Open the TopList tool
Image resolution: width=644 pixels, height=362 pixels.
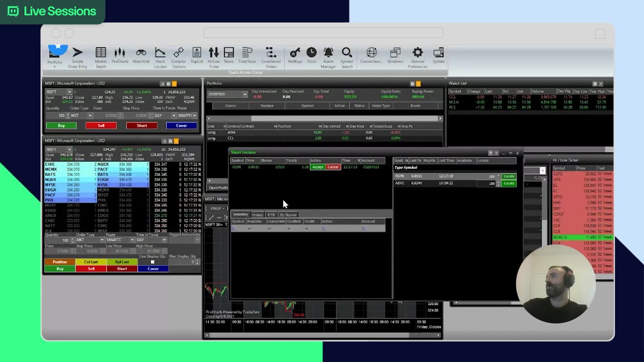tap(197, 55)
